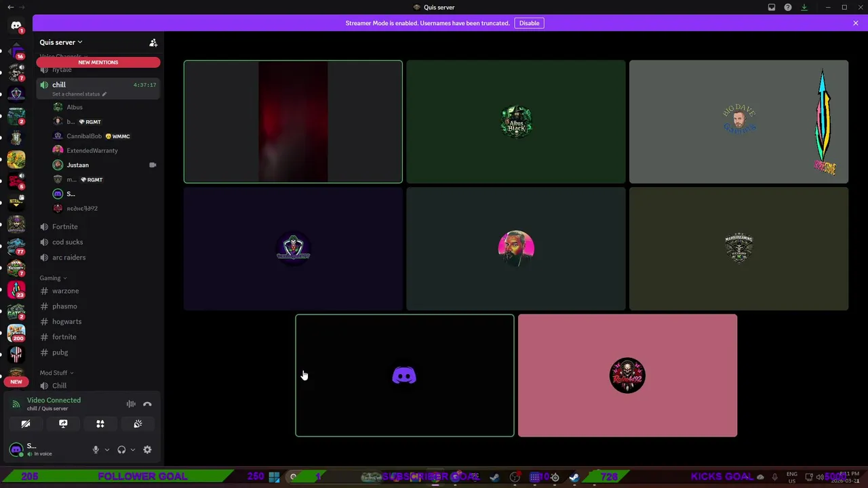
Task: Open server with 23 notifications badge
Action: tap(16, 289)
